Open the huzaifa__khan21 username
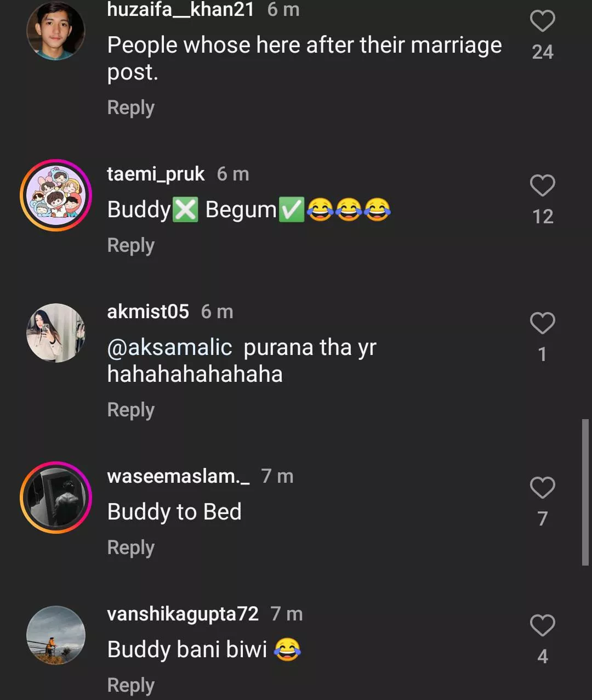 pyautogui.click(x=180, y=9)
